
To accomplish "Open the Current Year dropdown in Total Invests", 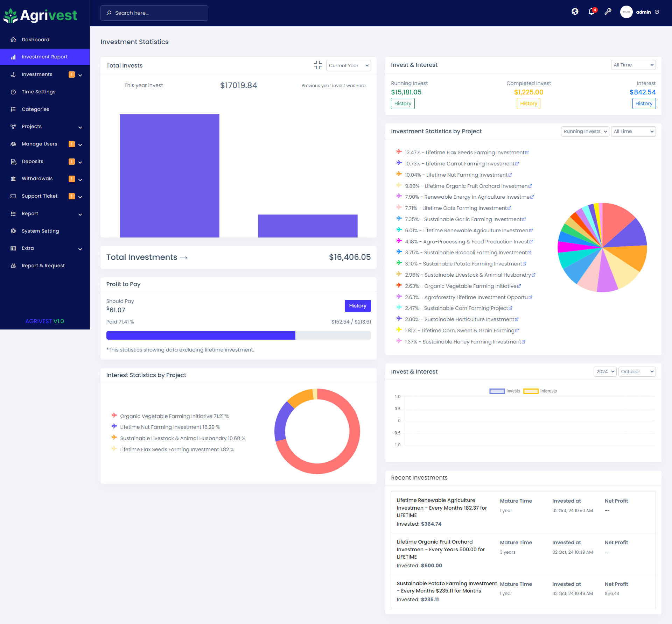I will click(x=348, y=65).
